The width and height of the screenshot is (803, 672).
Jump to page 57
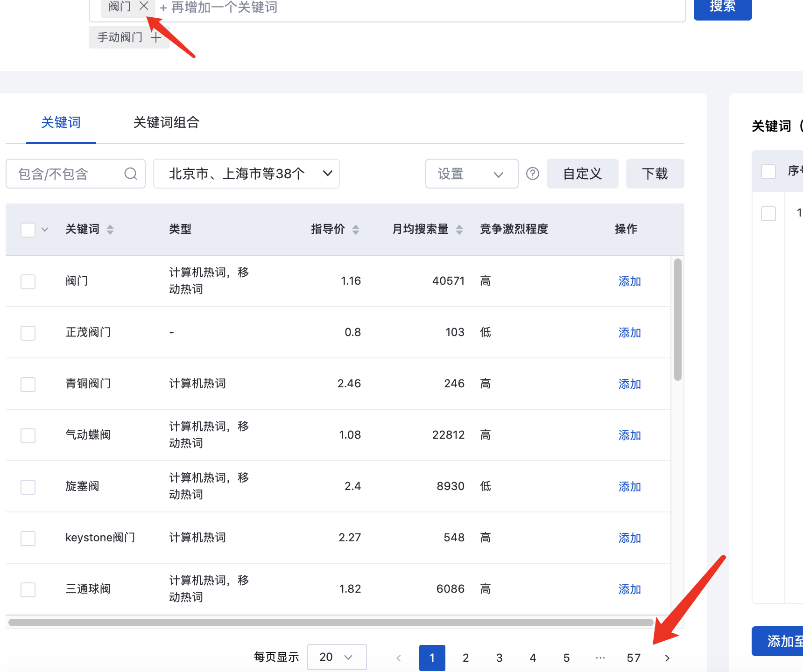(634, 658)
